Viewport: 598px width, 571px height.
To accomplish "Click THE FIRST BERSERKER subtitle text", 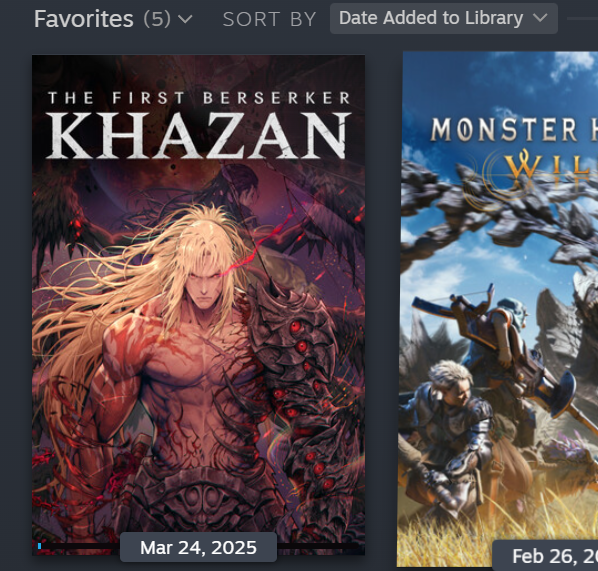I will click(199, 98).
